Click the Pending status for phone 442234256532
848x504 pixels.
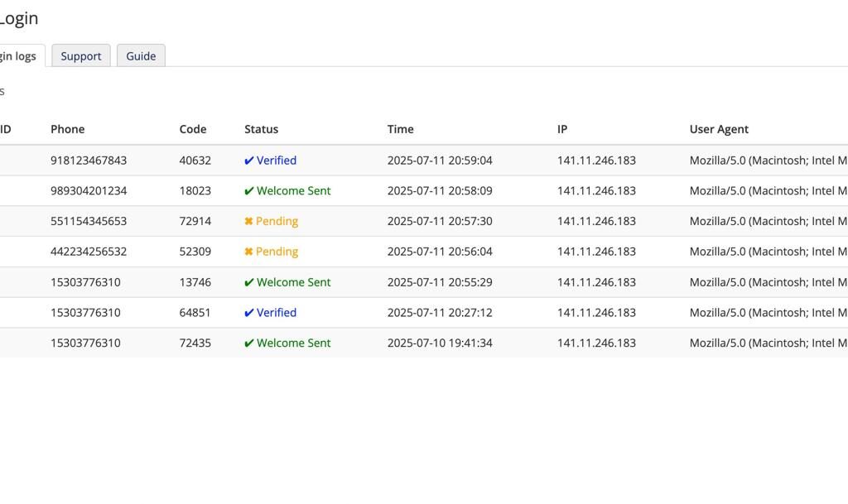(x=277, y=252)
